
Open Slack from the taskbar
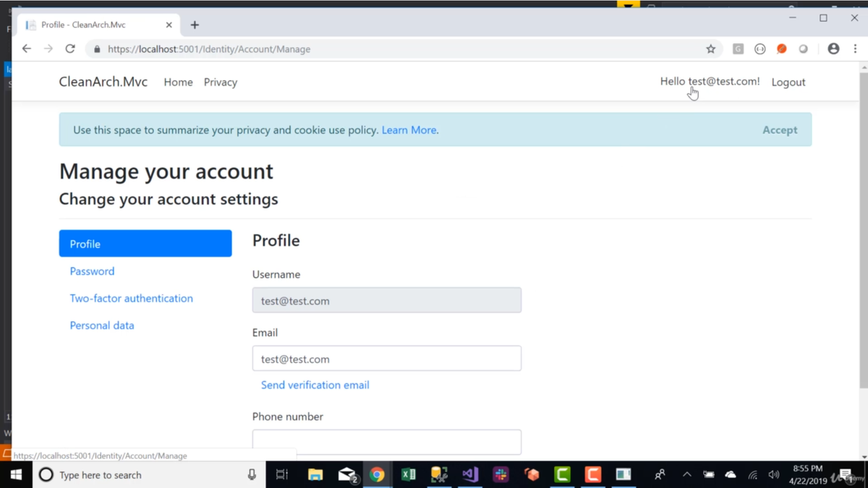[x=501, y=475]
